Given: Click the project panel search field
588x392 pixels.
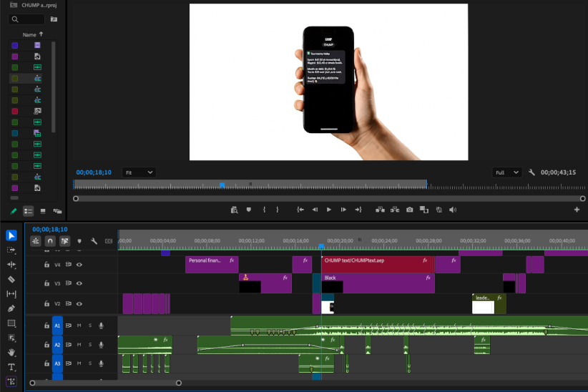Looking at the screenshot, I should [26, 19].
